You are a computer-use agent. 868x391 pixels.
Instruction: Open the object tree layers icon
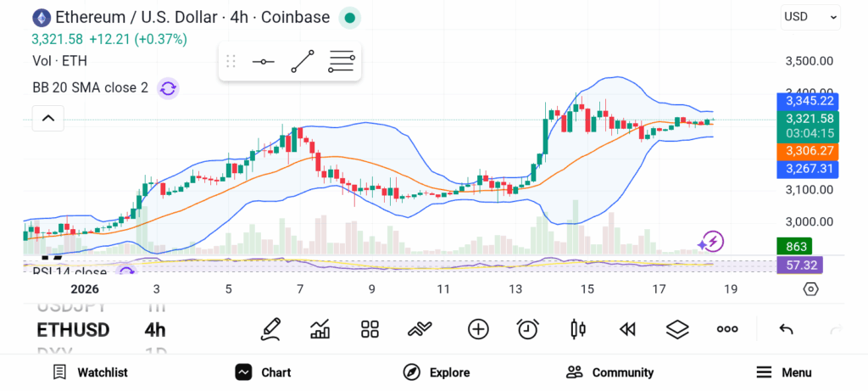(676, 329)
